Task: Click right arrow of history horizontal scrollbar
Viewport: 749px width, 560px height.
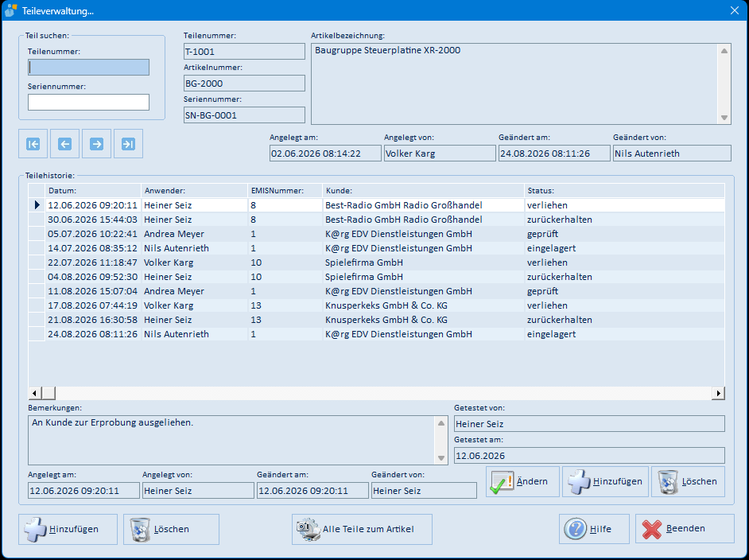Action: [x=718, y=393]
